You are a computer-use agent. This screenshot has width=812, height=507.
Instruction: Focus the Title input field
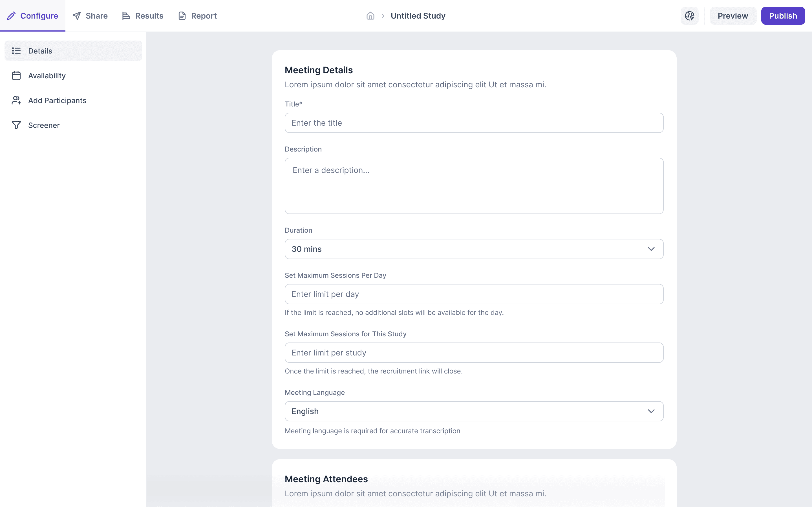coord(473,123)
